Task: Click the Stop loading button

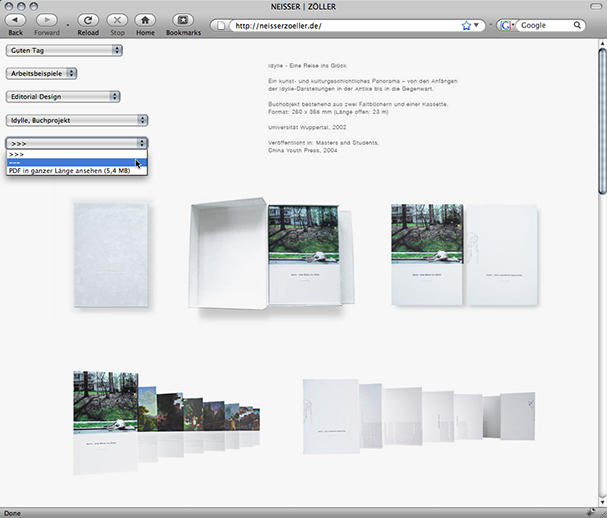Action: point(117,20)
